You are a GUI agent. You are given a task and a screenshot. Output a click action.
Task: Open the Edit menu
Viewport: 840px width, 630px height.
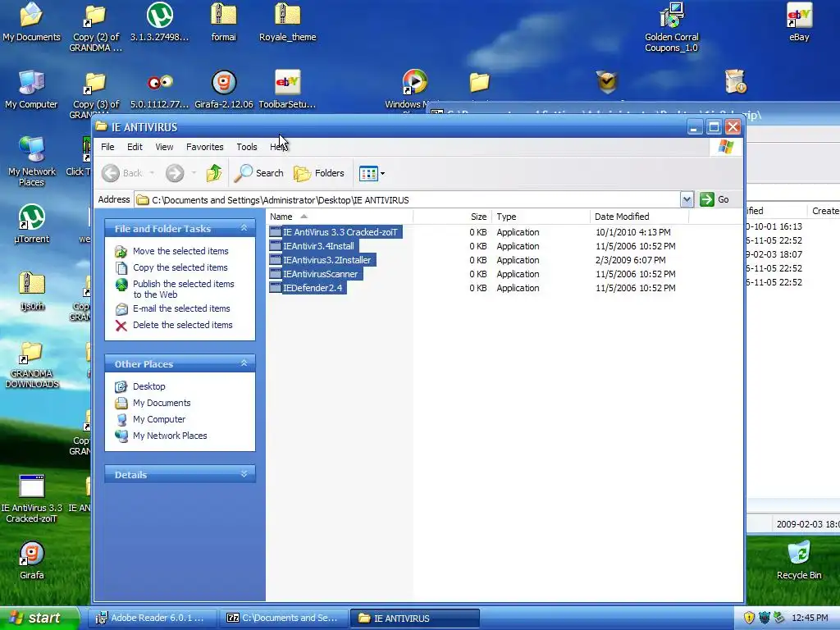click(135, 147)
